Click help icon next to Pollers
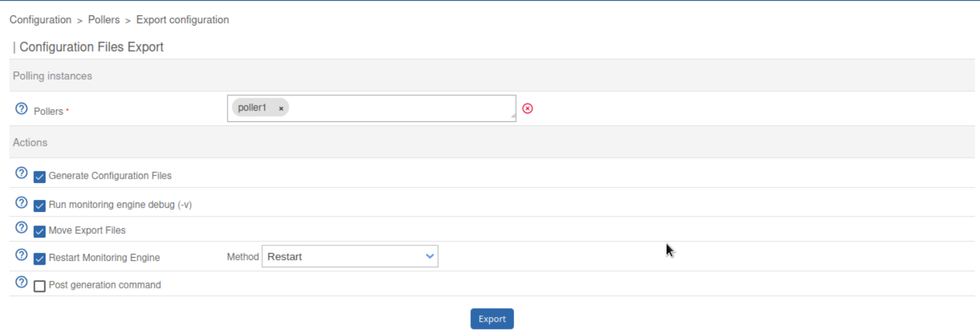This screenshot has width=980, height=336. (x=21, y=109)
